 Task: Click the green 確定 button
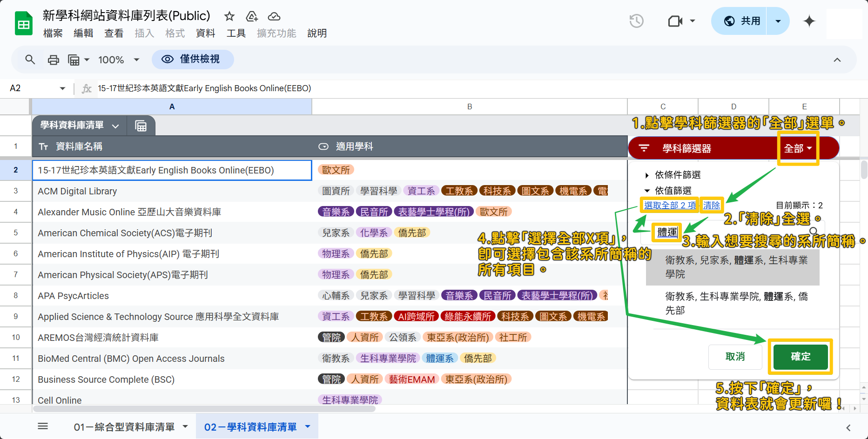tap(801, 357)
